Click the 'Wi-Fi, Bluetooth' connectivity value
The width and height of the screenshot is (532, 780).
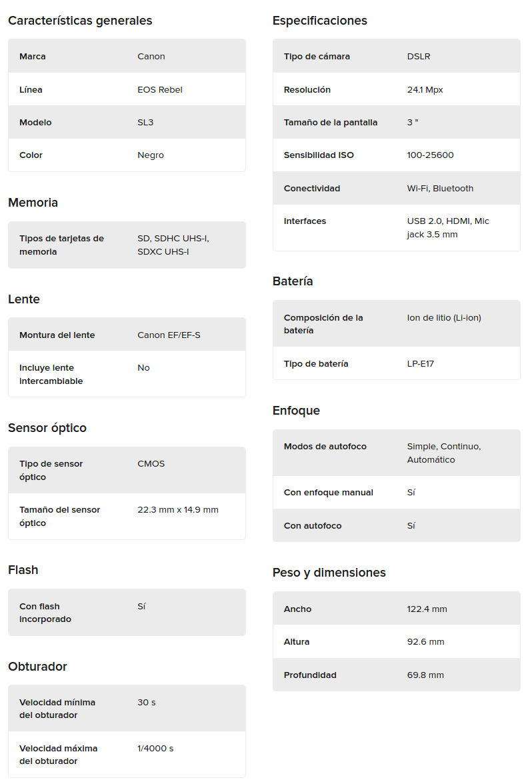440,189
